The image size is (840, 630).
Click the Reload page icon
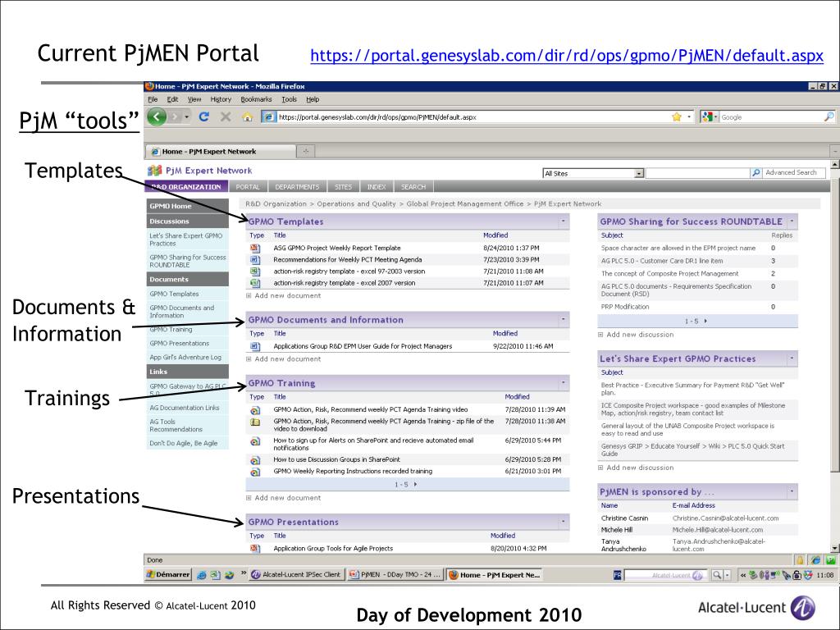pyautogui.click(x=203, y=116)
